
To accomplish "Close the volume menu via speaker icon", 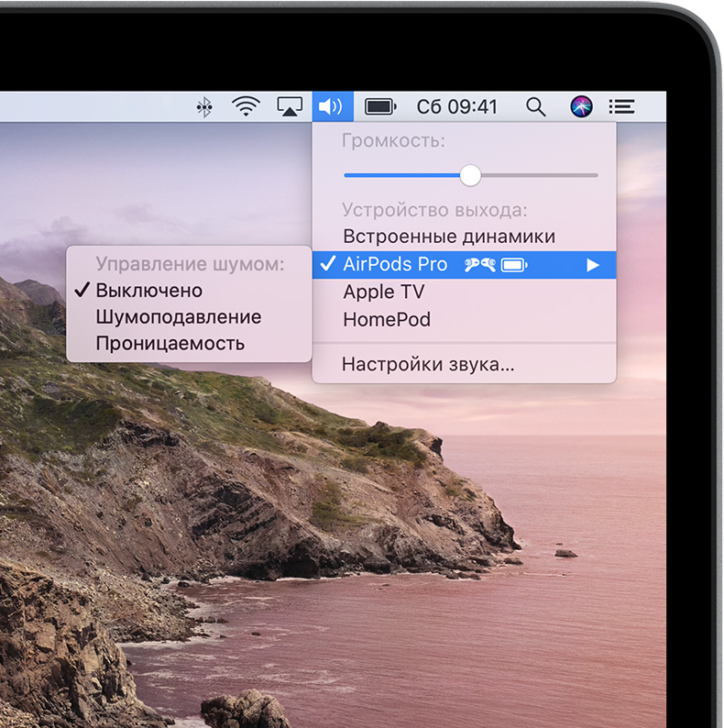I will (x=331, y=106).
